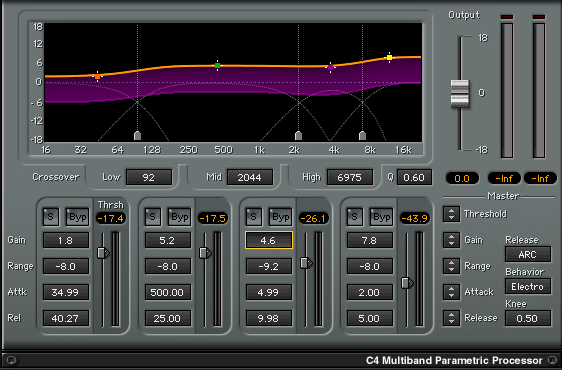Screen dimensions: 562x370
Task: Select the green low-mid band marker on graph
Action: pos(217,66)
